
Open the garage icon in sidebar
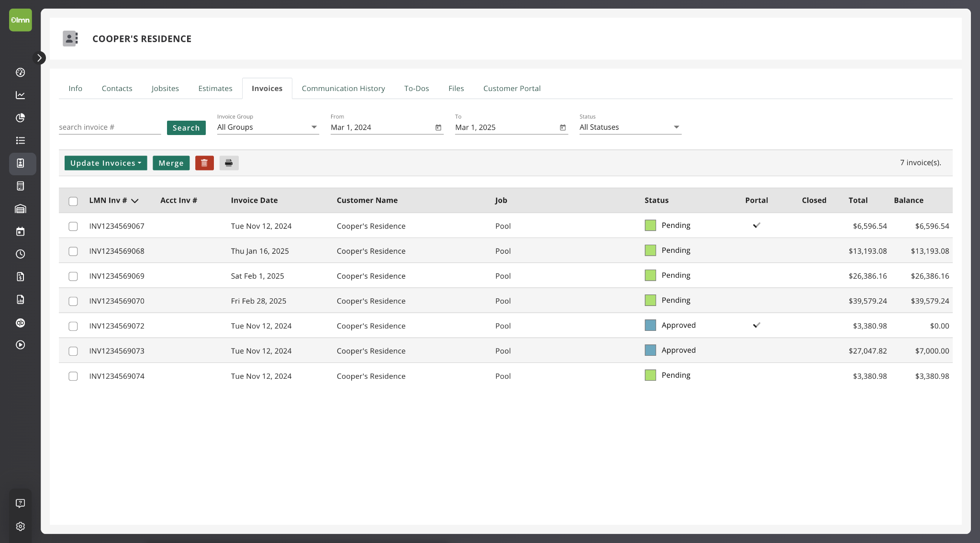click(21, 209)
